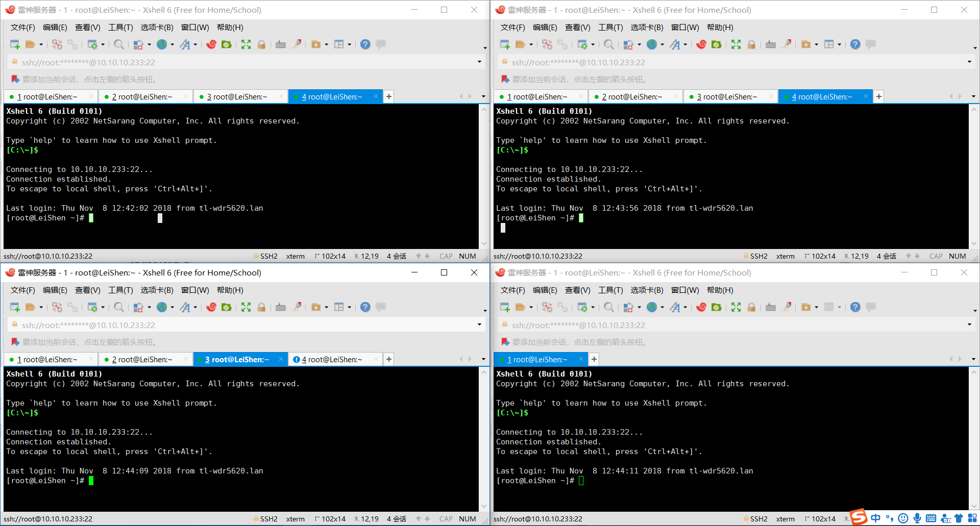This screenshot has width=980, height=526.
Task: Add new tab with plus button, top-left window
Action: click(389, 96)
